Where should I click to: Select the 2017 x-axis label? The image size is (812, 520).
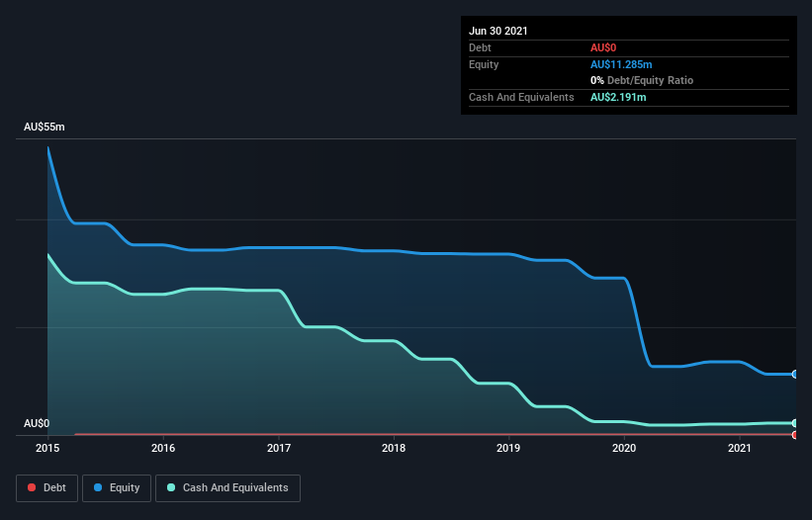coord(279,448)
